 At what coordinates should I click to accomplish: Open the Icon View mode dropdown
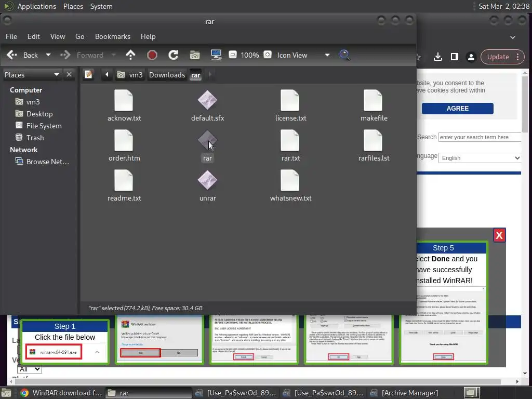(303, 55)
